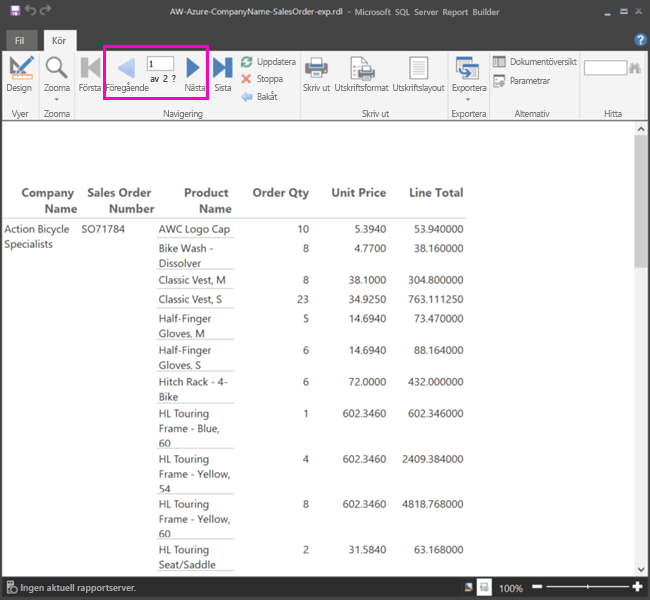
Task: Click the HL Touring Frame - Blue, 60
Action: tap(189, 428)
